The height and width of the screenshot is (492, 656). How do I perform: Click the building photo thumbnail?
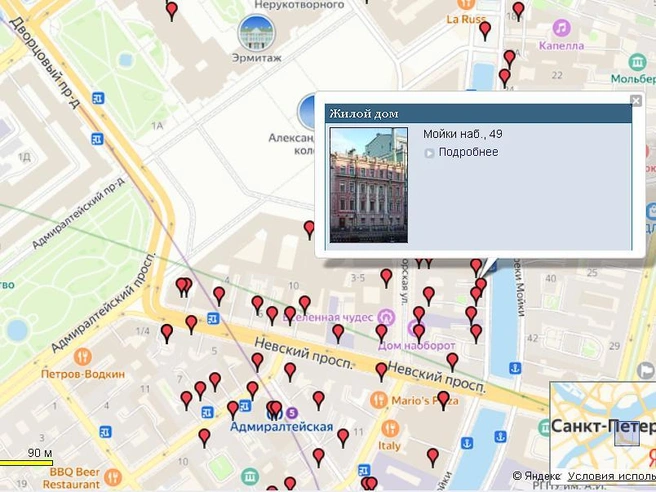[x=369, y=185]
